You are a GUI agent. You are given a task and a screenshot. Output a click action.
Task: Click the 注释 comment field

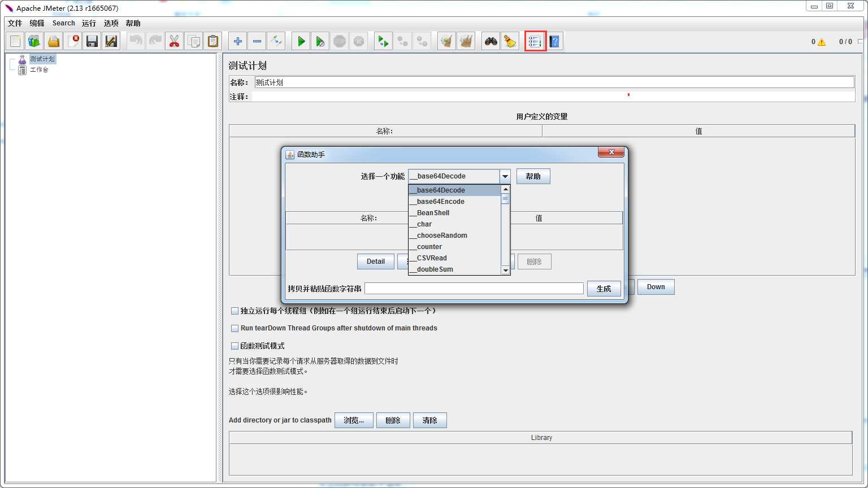[x=553, y=97]
